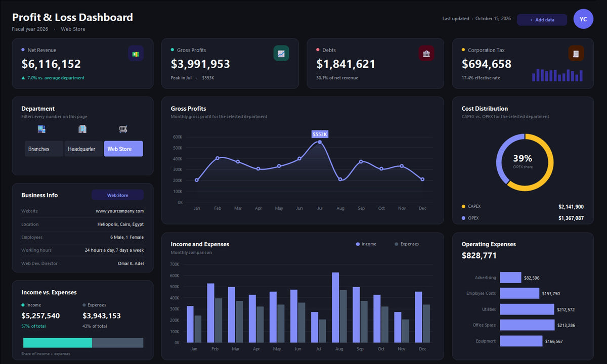Click the Last updated October 15, 2026 text
Screen dimensions: 607x364
point(476,19)
